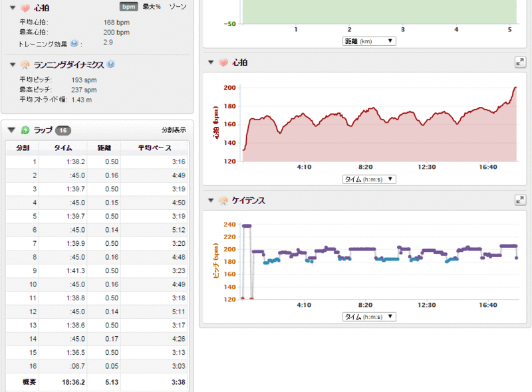This screenshot has width=532, height=392.
Task: Open the タイム dropdown under the 心拍 chart
Action: 369,179
